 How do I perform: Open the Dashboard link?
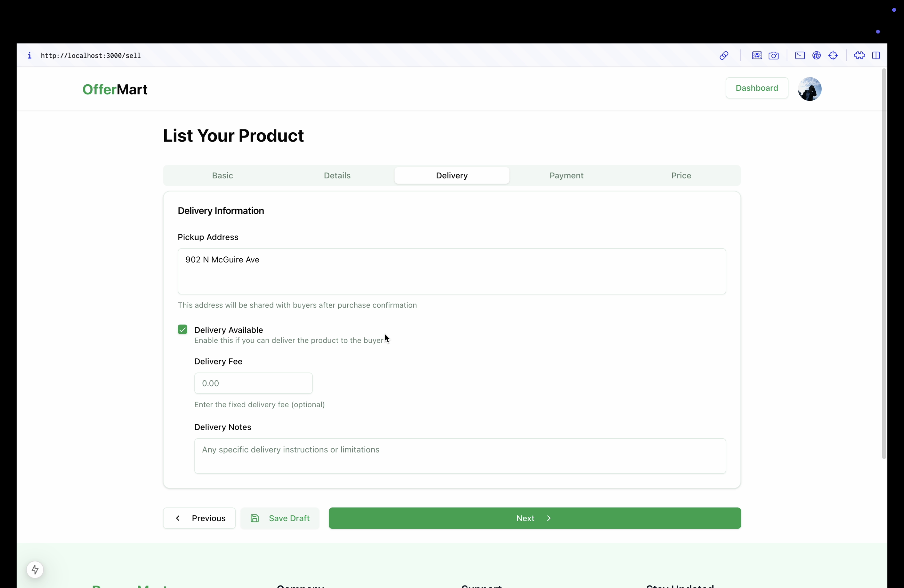[x=756, y=88]
